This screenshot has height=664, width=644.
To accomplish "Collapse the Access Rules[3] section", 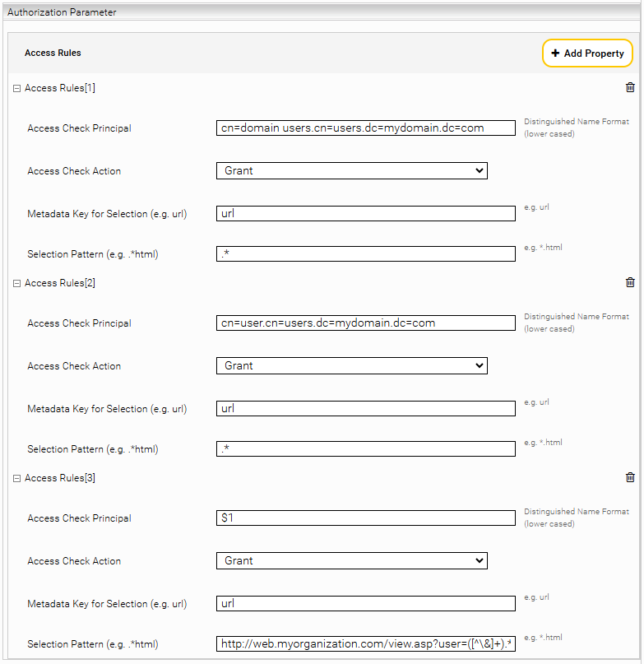I will click(x=17, y=479).
